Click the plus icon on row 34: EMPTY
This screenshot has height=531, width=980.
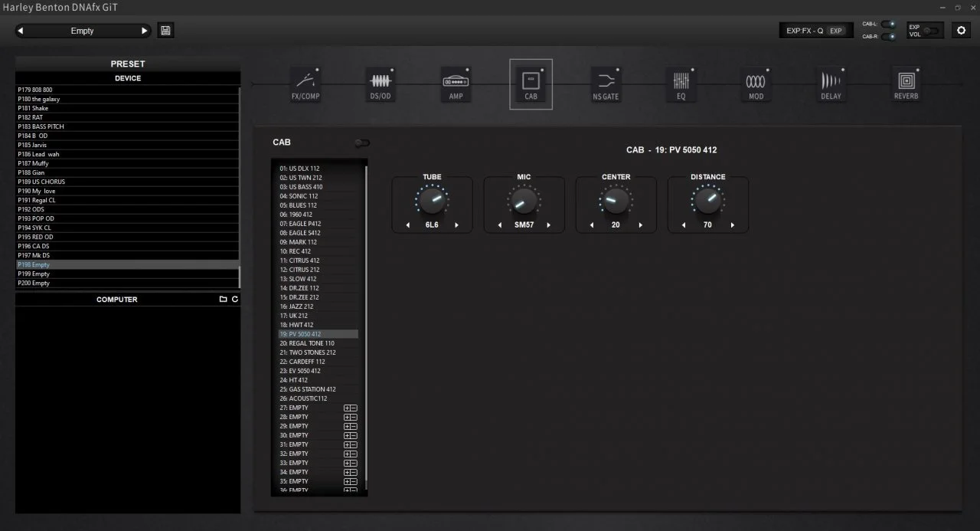click(x=347, y=472)
